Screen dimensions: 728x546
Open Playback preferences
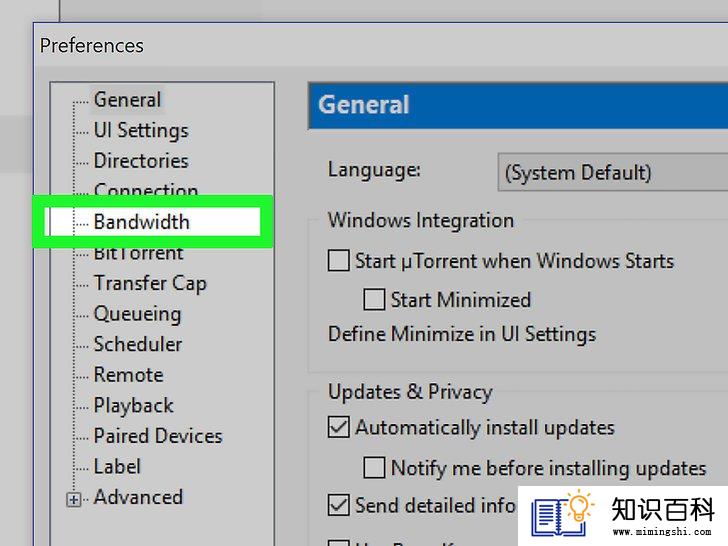click(x=133, y=405)
